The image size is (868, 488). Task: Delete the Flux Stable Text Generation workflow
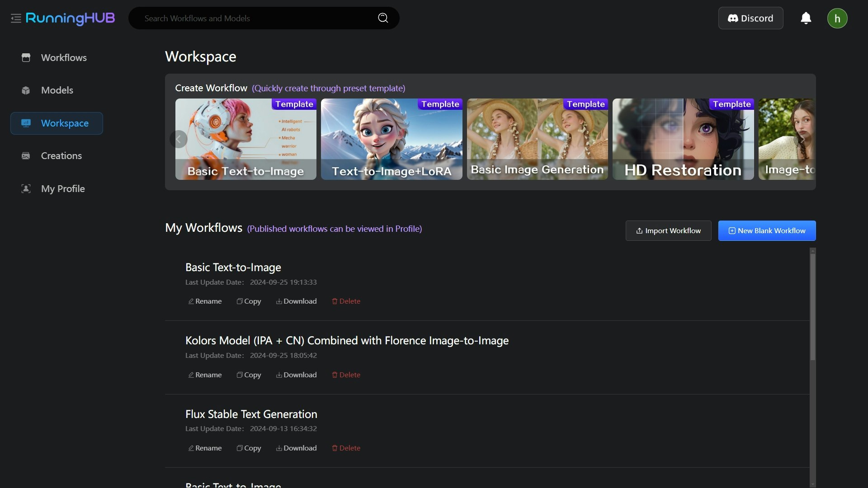pyautogui.click(x=346, y=448)
